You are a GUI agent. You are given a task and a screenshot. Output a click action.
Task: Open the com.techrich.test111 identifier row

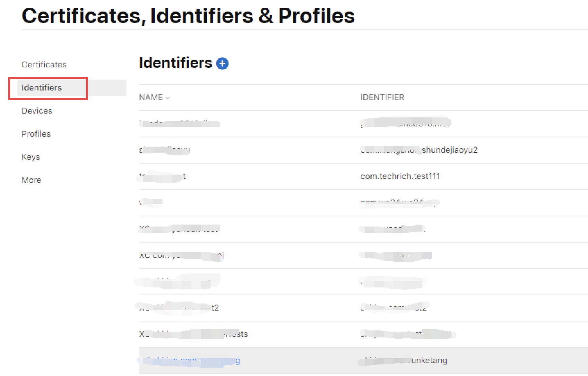pyautogui.click(x=364, y=176)
